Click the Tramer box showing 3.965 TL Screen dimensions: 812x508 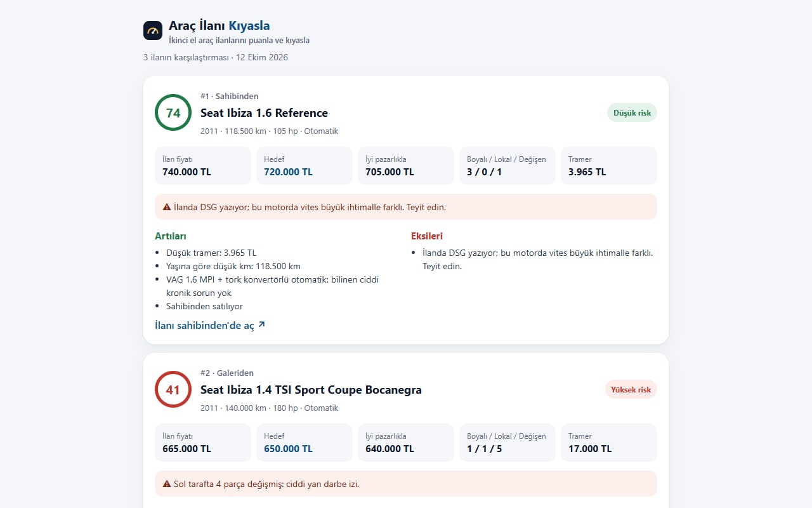point(609,166)
